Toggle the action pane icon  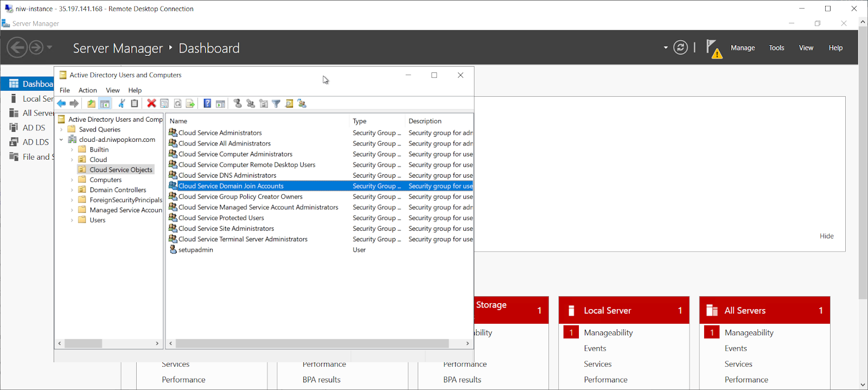pos(220,103)
